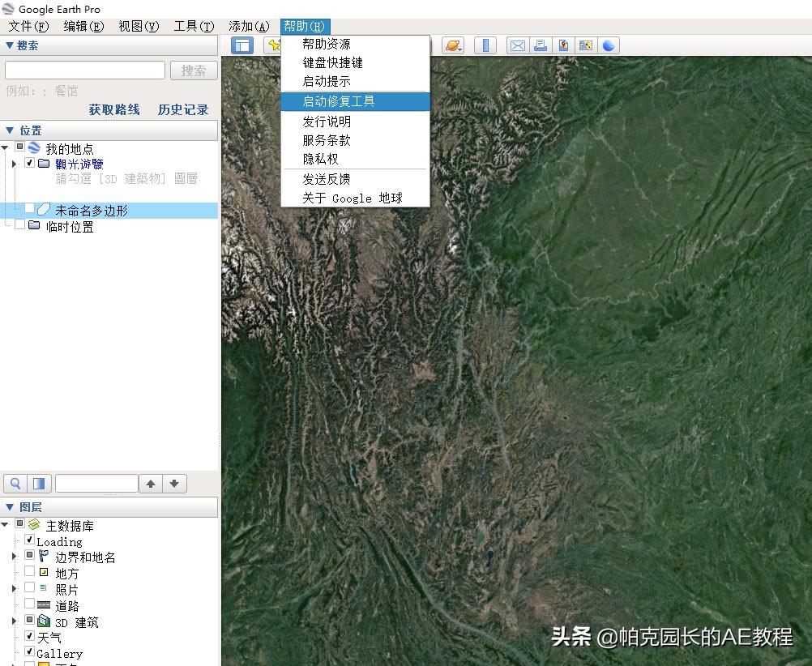Click the magnifier search icon in Places panel
812x666 pixels.
pyautogui.click(x=15, y=483)
